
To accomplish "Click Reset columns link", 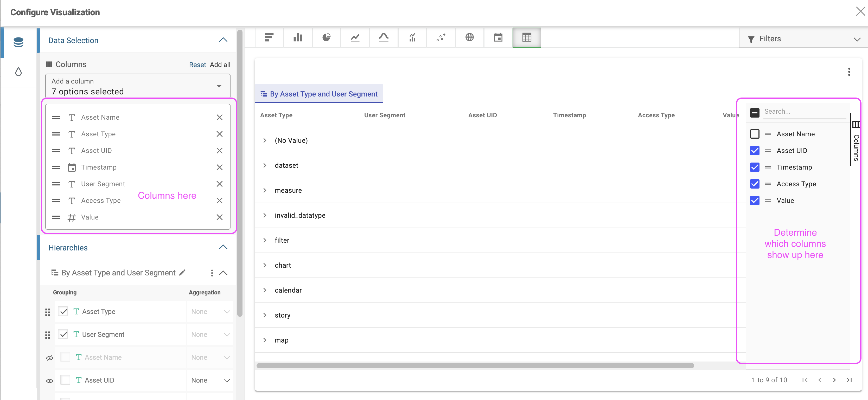I will pyautogui.click(x=197, y=65).
